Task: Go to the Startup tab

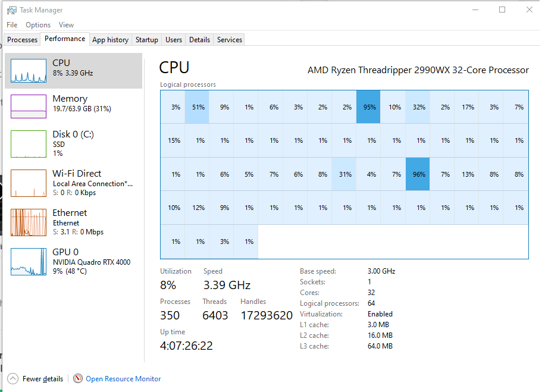Action: [147, 40]
